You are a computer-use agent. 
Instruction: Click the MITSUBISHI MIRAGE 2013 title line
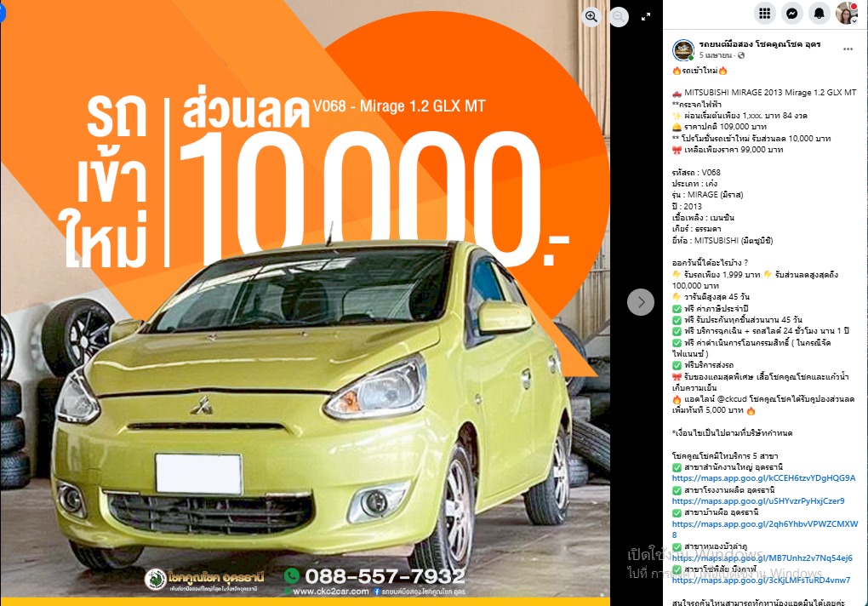[x=770, y=93]
